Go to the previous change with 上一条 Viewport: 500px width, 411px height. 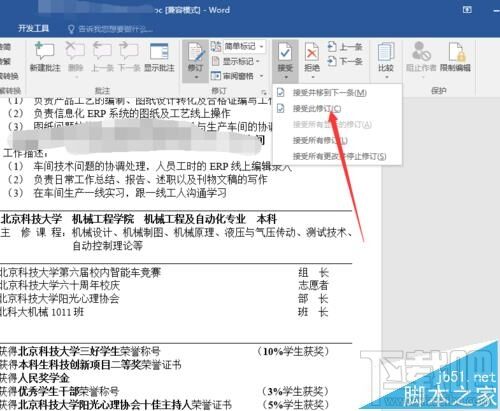[345, 47]
